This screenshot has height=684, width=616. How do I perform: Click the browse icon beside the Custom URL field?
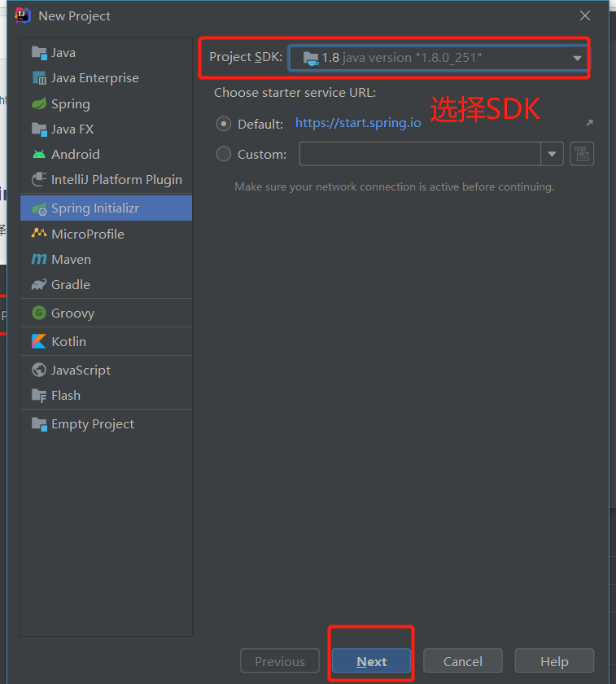(582, 154)
